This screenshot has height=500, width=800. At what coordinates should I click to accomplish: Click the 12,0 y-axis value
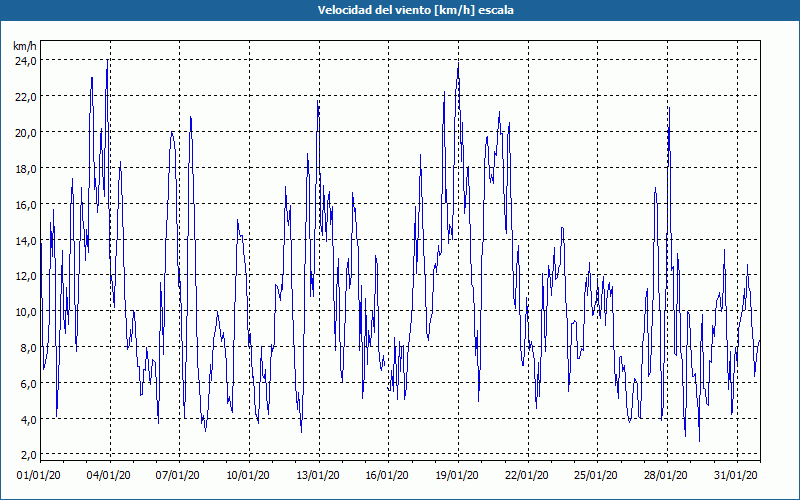(26, 276)
